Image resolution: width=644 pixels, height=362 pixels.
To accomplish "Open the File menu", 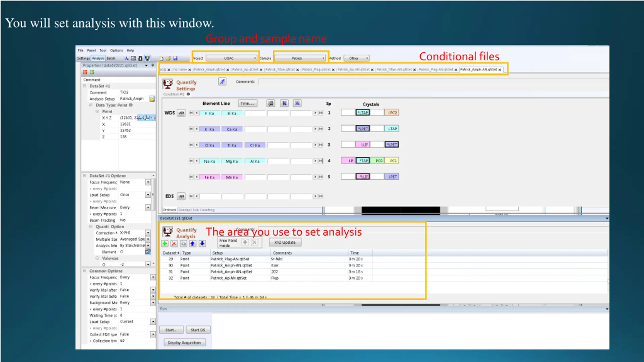I will pyautogui.click(x=80, y=50).
